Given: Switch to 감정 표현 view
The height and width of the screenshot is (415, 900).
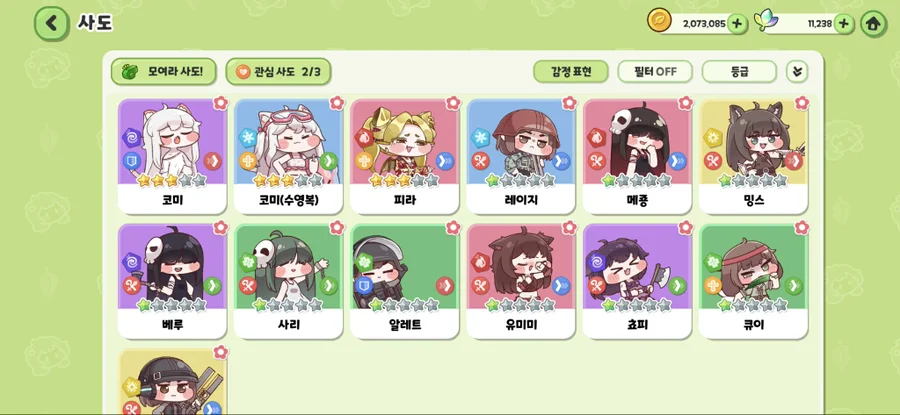Looking at the screenshot, I should [x=571, y=72].
